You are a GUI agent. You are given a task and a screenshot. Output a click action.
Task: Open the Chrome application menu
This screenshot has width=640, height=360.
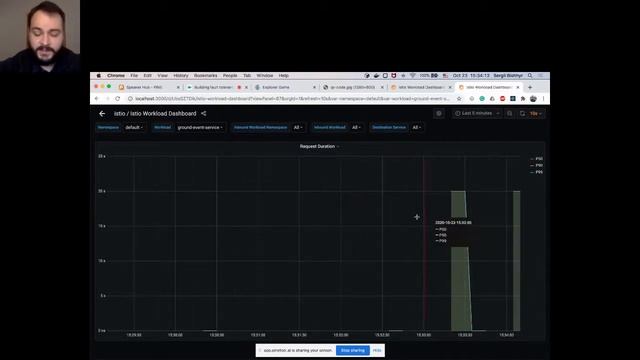[x=116, y=76]
